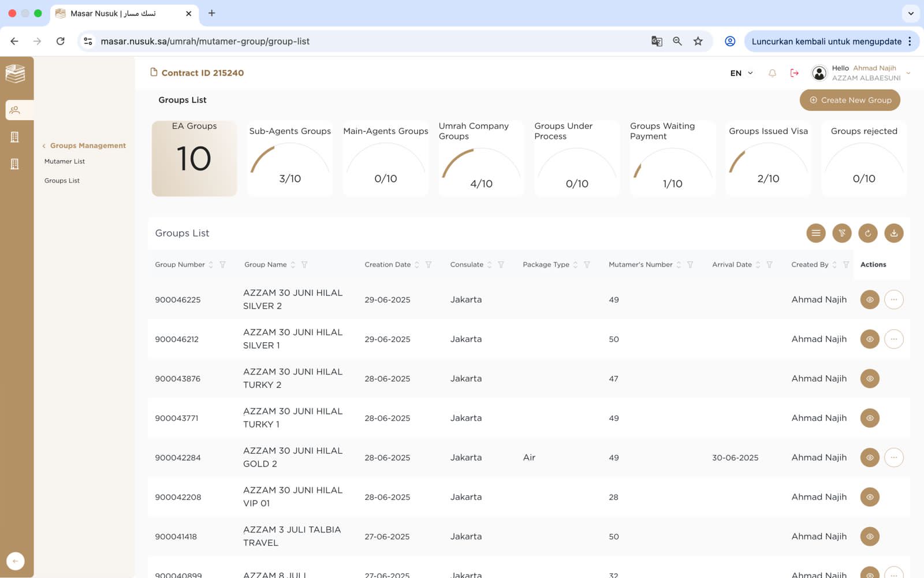The image size is (924, 578).
Task: Open more actions for group 900046225
Action: coord(893,299)
